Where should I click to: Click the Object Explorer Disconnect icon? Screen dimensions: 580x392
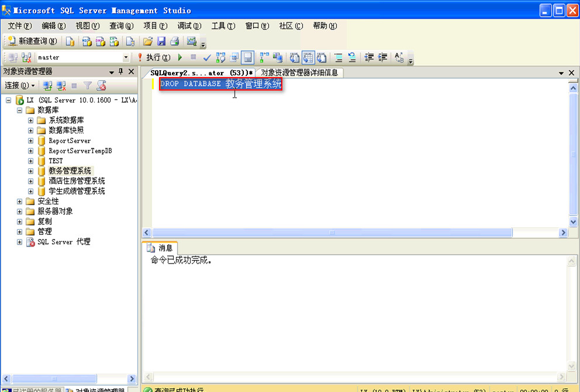(x=61, y=86)
